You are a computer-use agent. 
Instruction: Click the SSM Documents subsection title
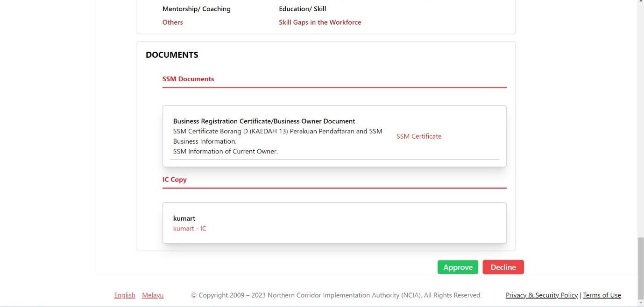(188, 79)
